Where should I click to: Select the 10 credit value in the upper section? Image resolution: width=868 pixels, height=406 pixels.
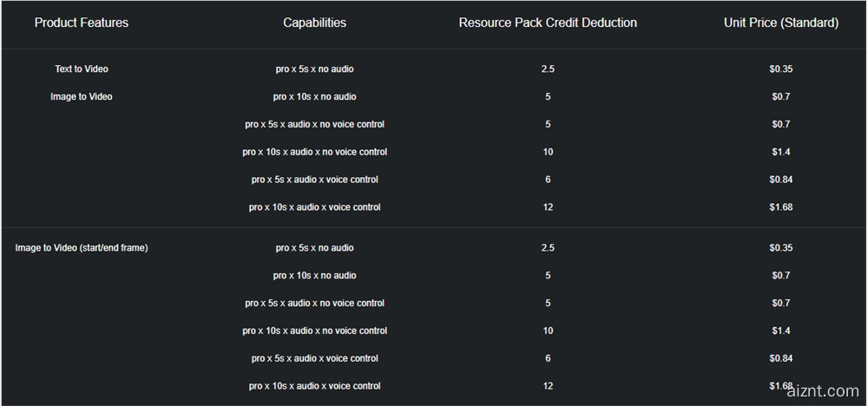pyautogui.click(x=548, y=152)
